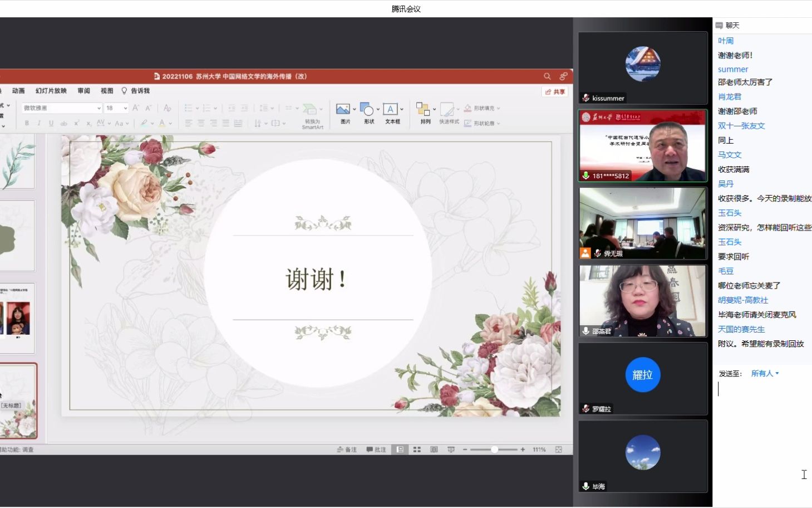Image resolution: width=812 pixels, height=508 pixels.
Task: Switch to slide sorter view icon
Action: coord(417,449)
